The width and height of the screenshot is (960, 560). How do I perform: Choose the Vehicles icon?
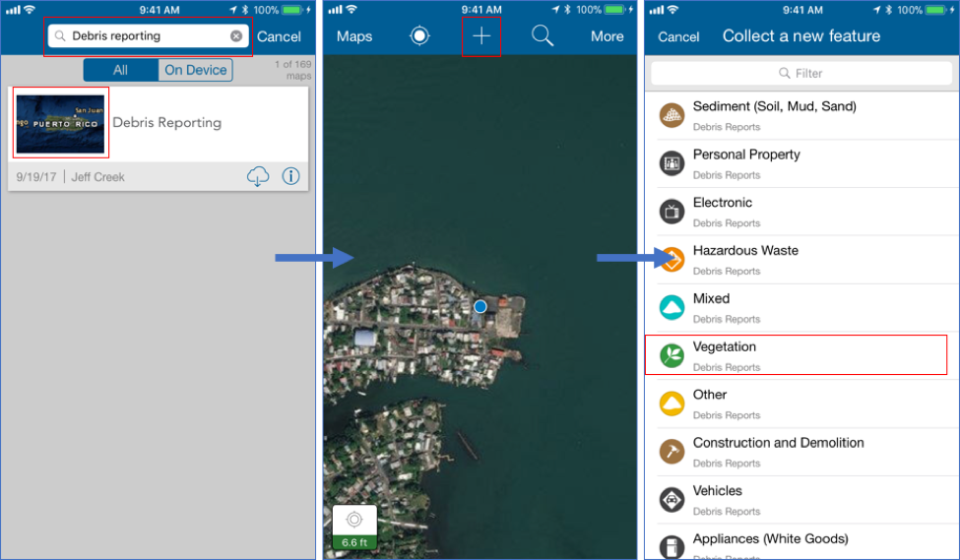coord(672,499)
